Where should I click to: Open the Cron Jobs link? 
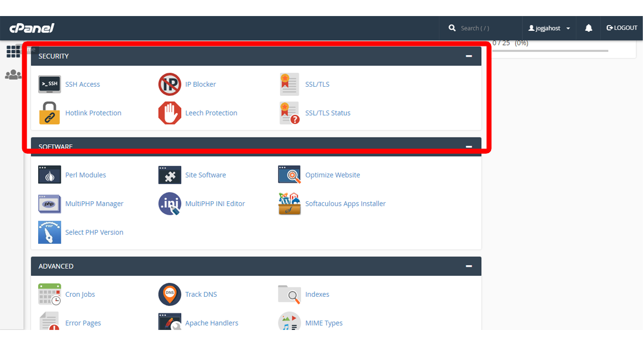[x=80, y=295]
